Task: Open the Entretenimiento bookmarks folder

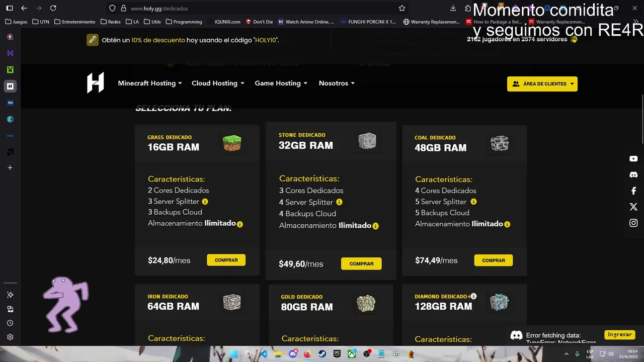Action: pos(75,22)
